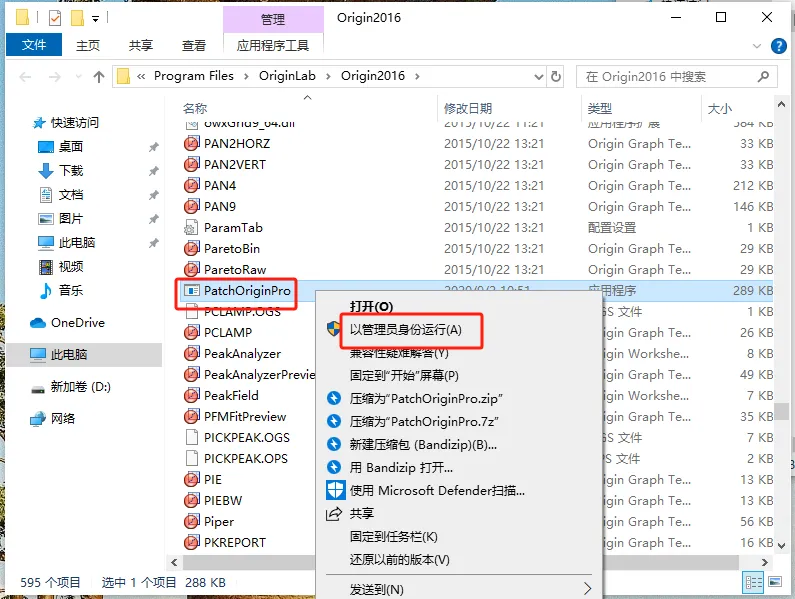The height and width of the screenshot is (599, 795).
Task: Choose 还原以前的版本(V) menu entry
Action: pos(400,559)
